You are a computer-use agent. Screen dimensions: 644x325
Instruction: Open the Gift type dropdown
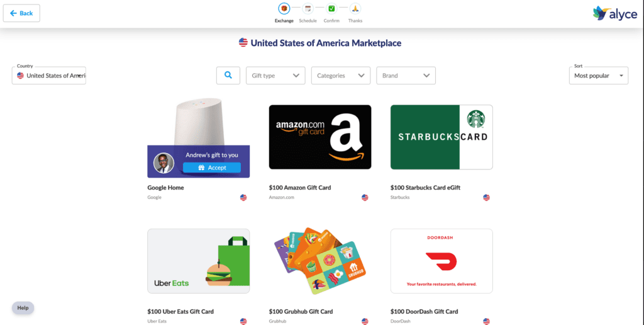[275, 76]
